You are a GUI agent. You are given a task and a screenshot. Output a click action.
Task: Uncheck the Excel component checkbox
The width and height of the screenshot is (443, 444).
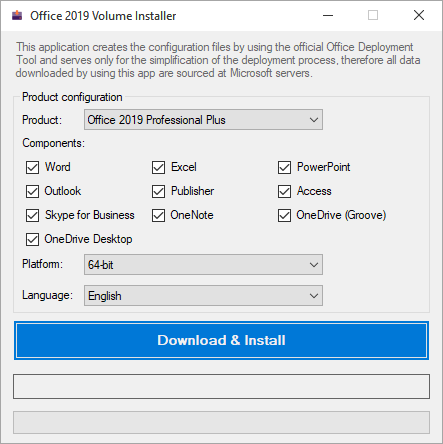point(158,167)
